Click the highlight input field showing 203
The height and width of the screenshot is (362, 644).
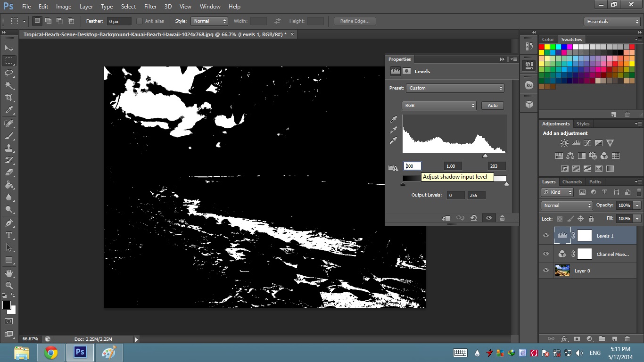(496, 166)
